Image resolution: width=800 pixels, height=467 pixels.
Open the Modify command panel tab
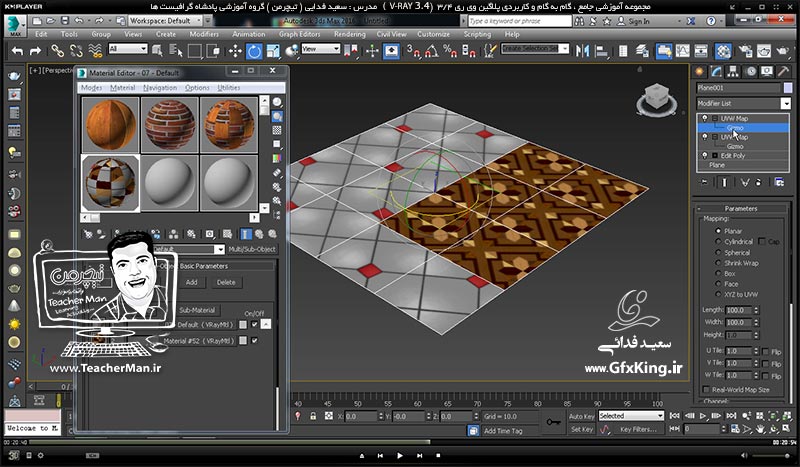pos(716,72)
